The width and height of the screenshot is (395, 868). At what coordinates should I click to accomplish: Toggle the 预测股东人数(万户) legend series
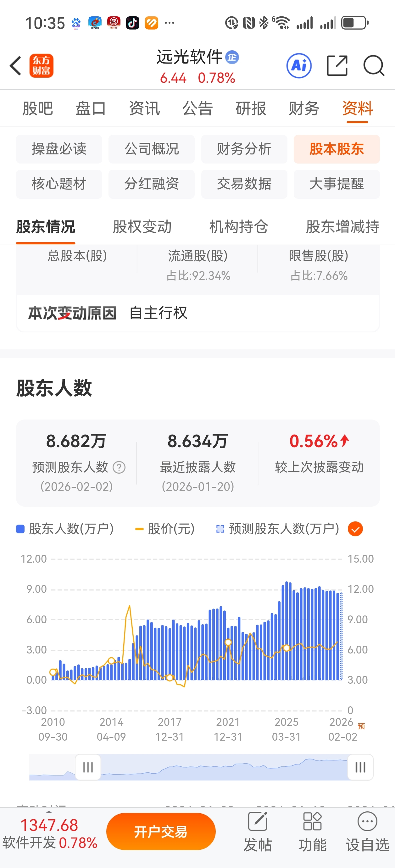pos(278,529)
